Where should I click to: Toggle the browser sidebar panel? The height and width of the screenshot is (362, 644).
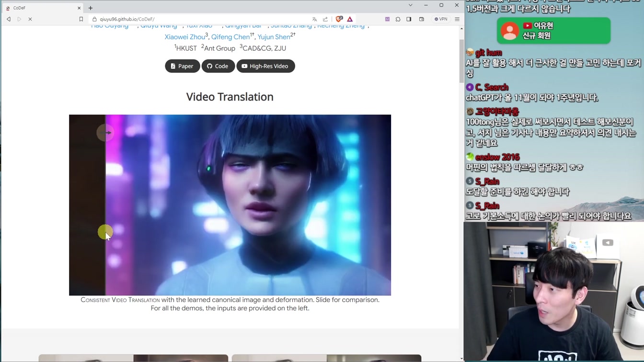(x=409, y=19)
